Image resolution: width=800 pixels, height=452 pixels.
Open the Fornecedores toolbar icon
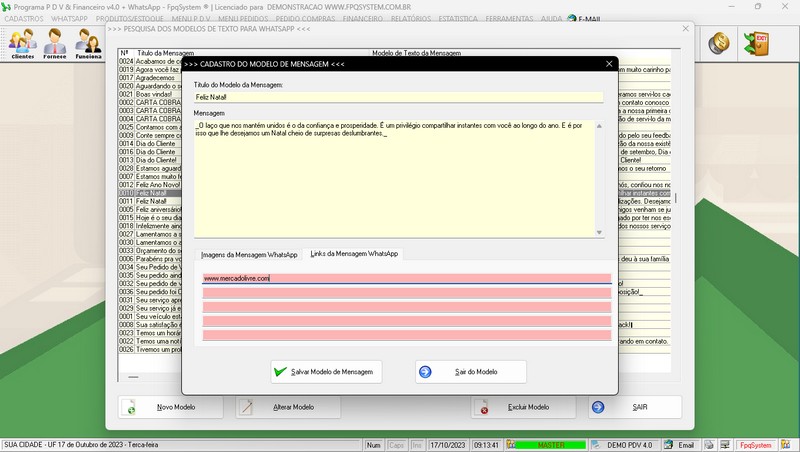55,43
